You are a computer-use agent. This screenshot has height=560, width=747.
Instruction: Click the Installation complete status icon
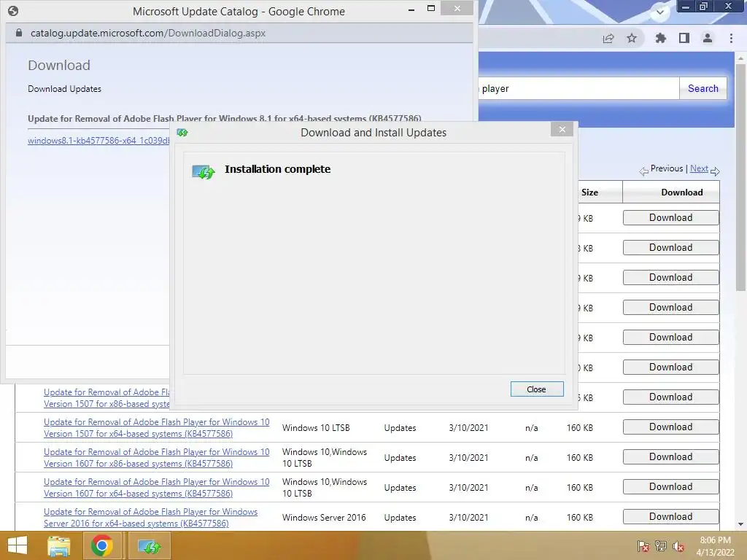(204, 171)
